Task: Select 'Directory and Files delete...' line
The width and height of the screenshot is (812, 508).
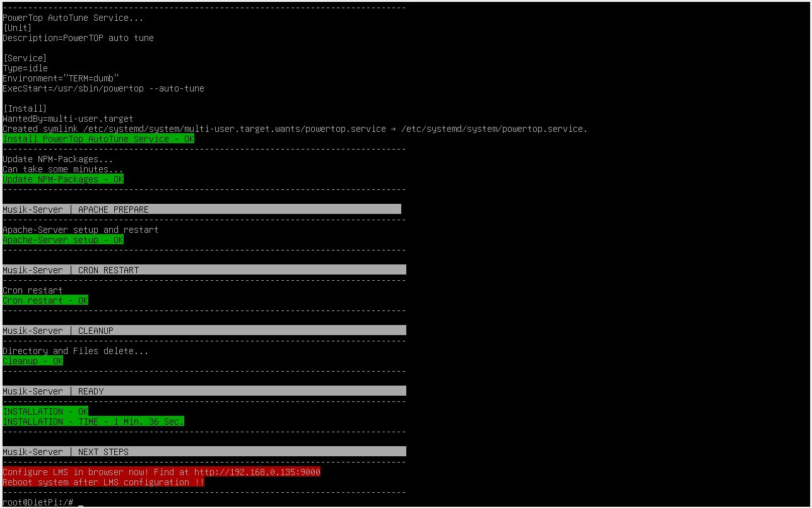Action: coord(76,351)
